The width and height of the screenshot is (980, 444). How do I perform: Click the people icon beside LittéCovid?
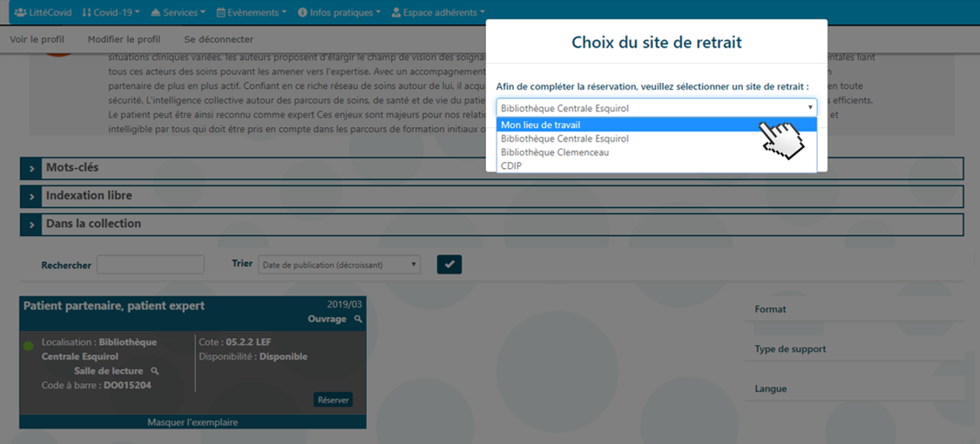click(x=20, y=12)
